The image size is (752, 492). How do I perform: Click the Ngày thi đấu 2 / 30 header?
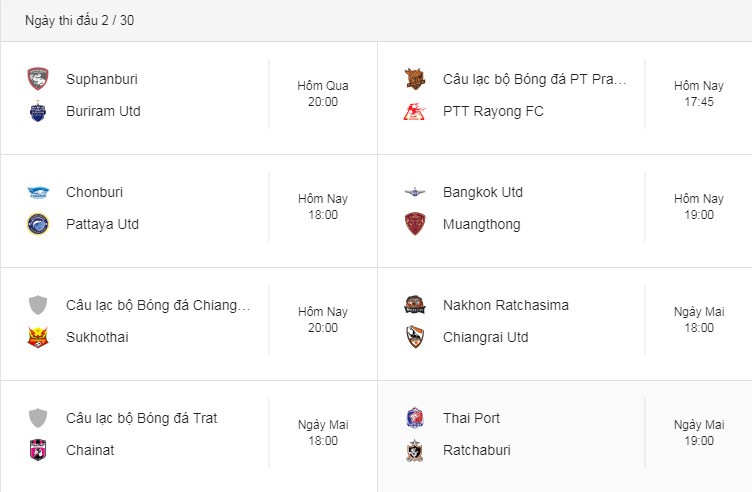[x=80, y=21]
